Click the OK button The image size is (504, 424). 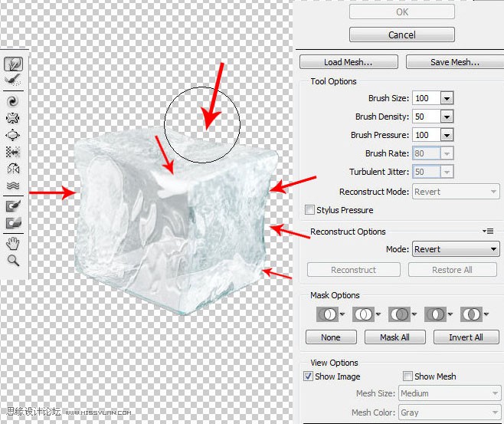(402, 12)
